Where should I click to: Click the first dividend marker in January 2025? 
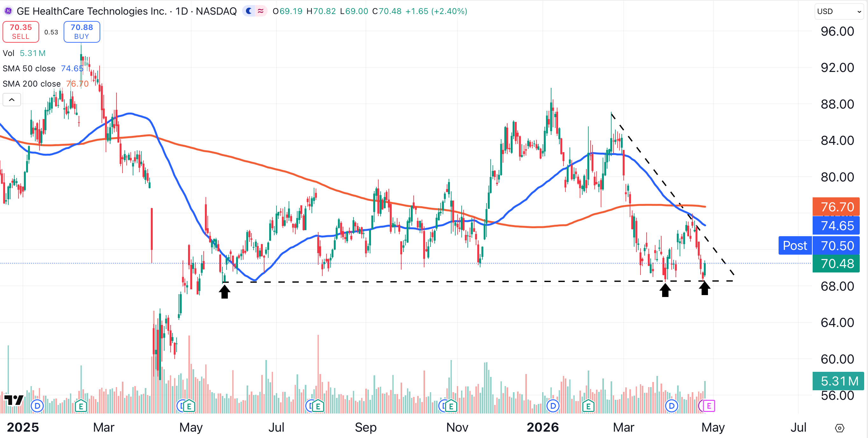click(x=37, y=406)
